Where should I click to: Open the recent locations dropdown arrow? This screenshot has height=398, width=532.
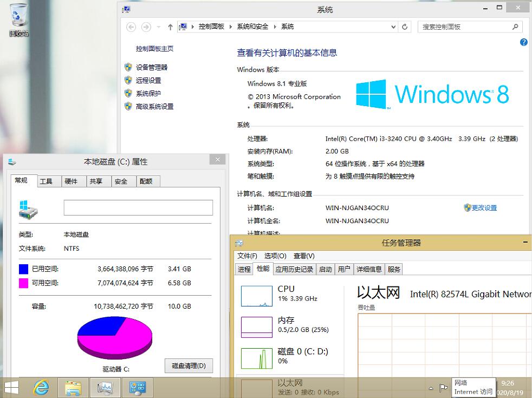coord(158,27)
